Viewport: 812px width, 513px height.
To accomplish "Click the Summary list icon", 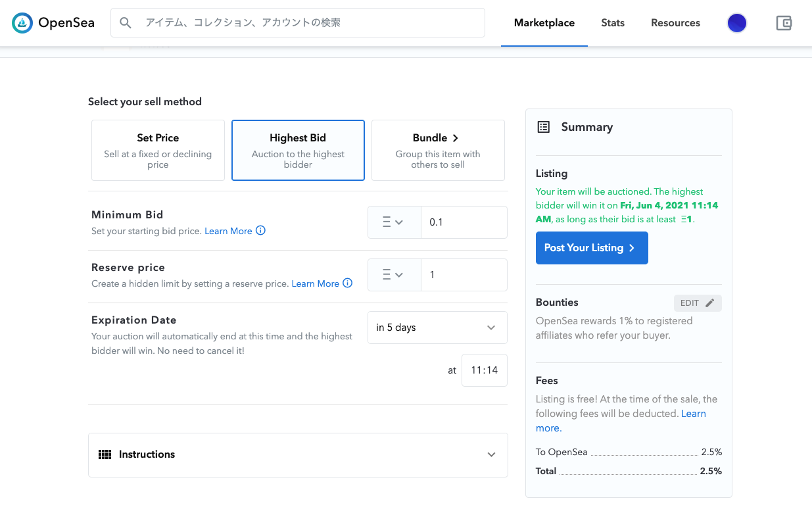I will (x=544, y=127).
